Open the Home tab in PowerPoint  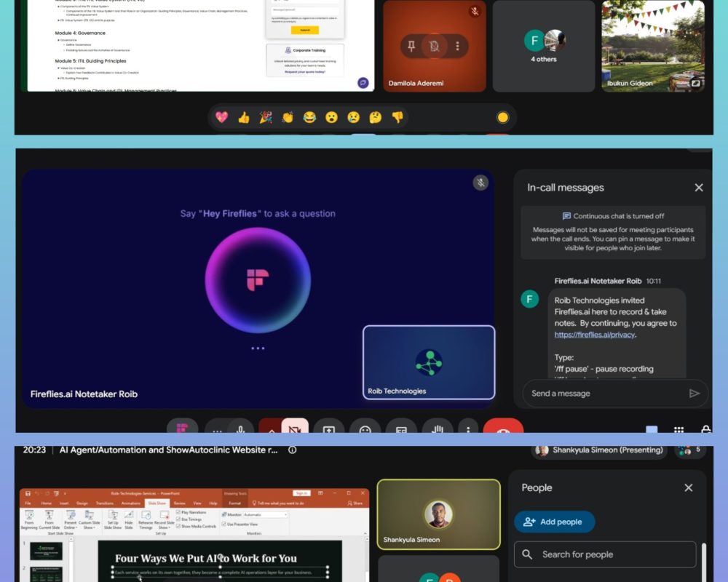pyautogui.click(x=47, y=503)
